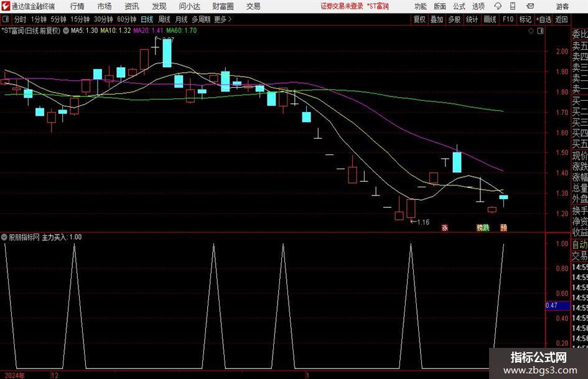
Task: Click the 1.80 price axis label
Action: tap(562, 92)
